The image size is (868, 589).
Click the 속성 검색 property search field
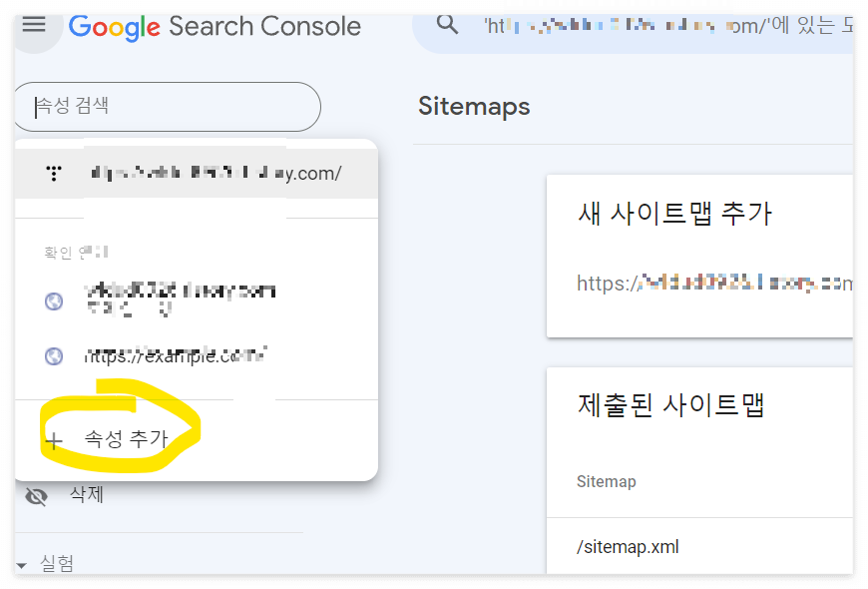(168, 107)
